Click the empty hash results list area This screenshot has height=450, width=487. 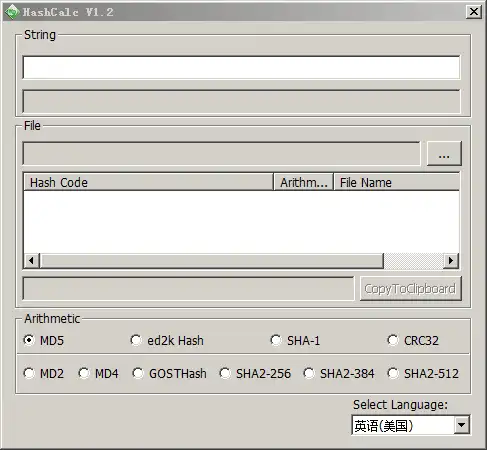pos(241,222)
